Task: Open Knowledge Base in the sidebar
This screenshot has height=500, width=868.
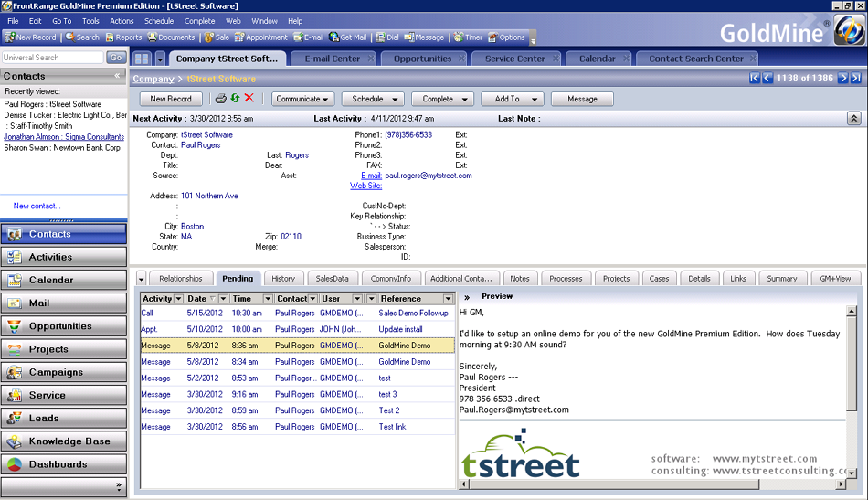Action: point(64,441)
